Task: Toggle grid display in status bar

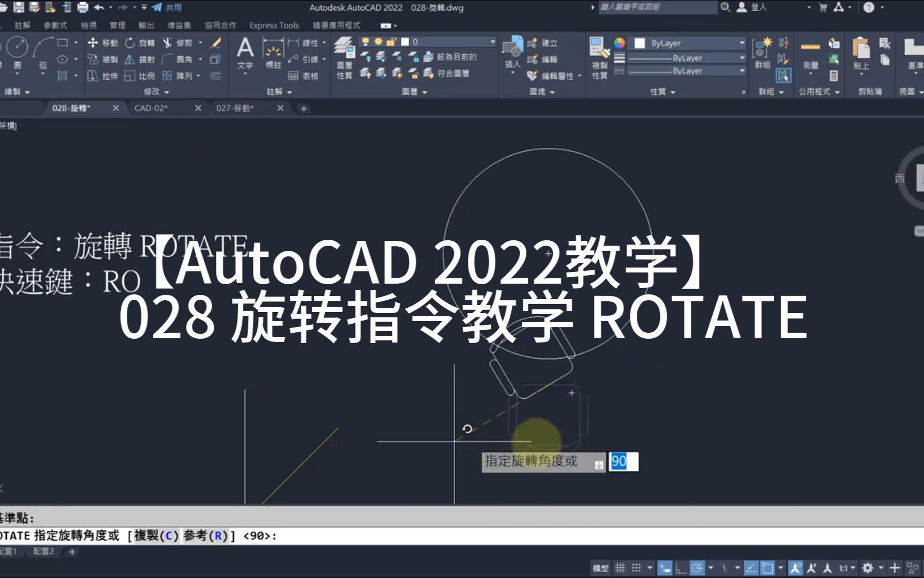Action: pyautogui.click(x=620, y=567)
